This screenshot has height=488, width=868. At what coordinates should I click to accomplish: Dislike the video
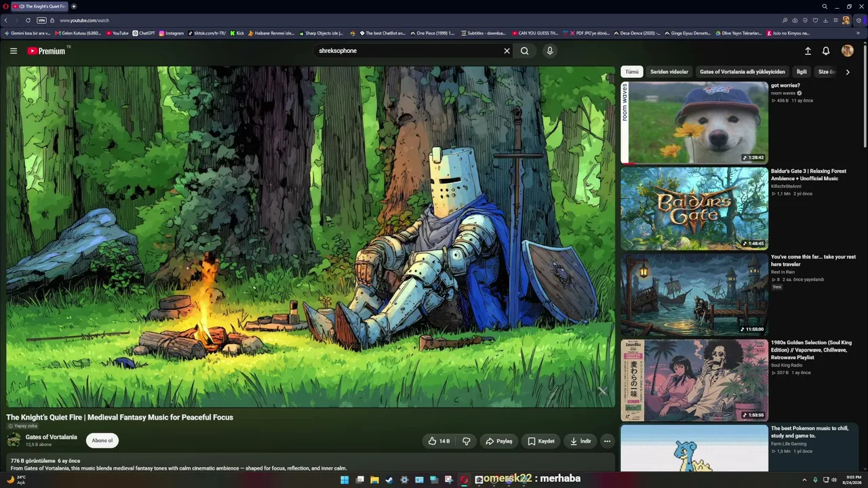[x=467, y=441]
